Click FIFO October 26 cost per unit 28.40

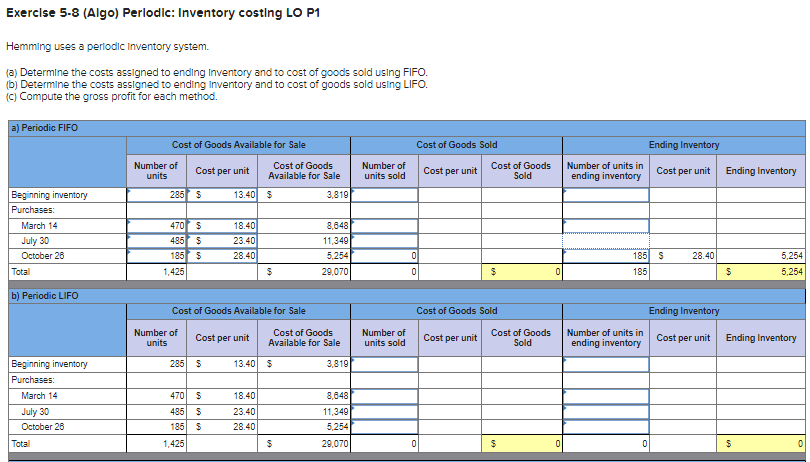pyautogui.click(x=222, y=256)
